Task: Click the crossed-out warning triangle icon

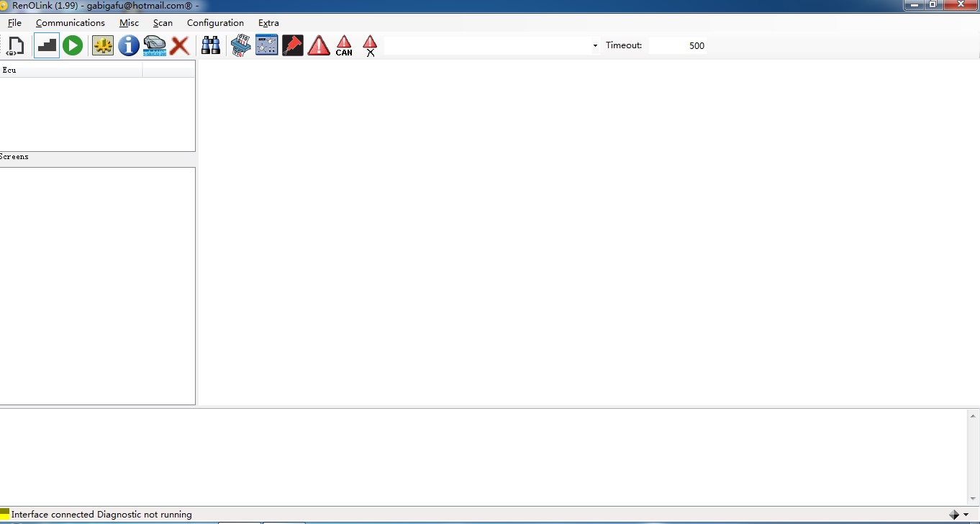Action: 370,46
